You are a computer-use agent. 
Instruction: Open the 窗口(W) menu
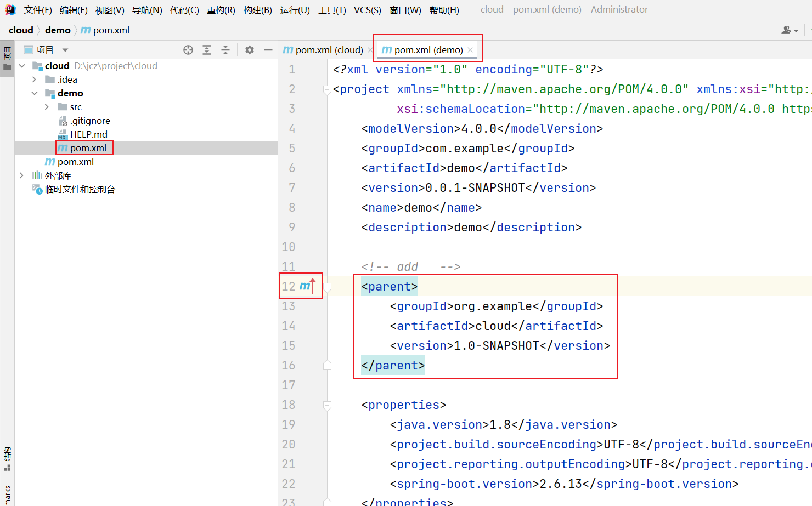(x=405, y=10)
